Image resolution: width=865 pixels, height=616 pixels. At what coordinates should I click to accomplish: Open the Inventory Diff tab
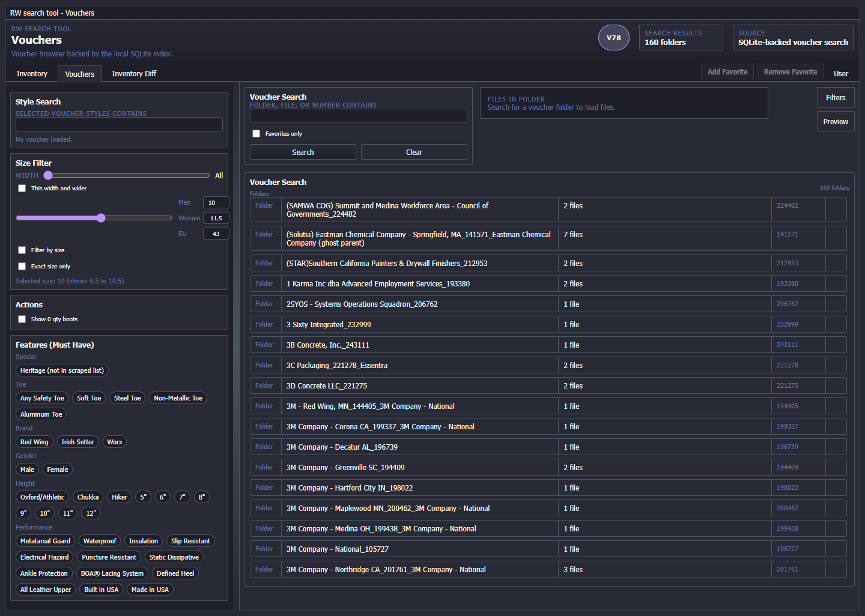click(x=134, y=74)
